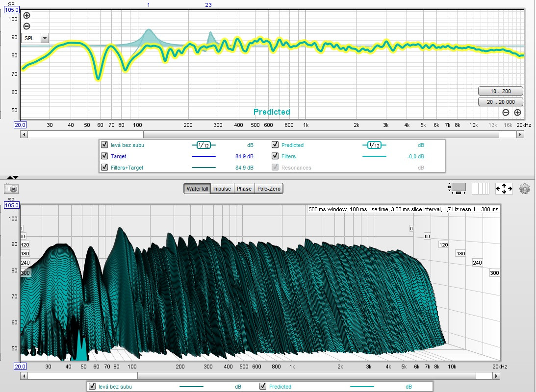Click the horizontal zoom-out icon below range buttons

coord(506,112)
